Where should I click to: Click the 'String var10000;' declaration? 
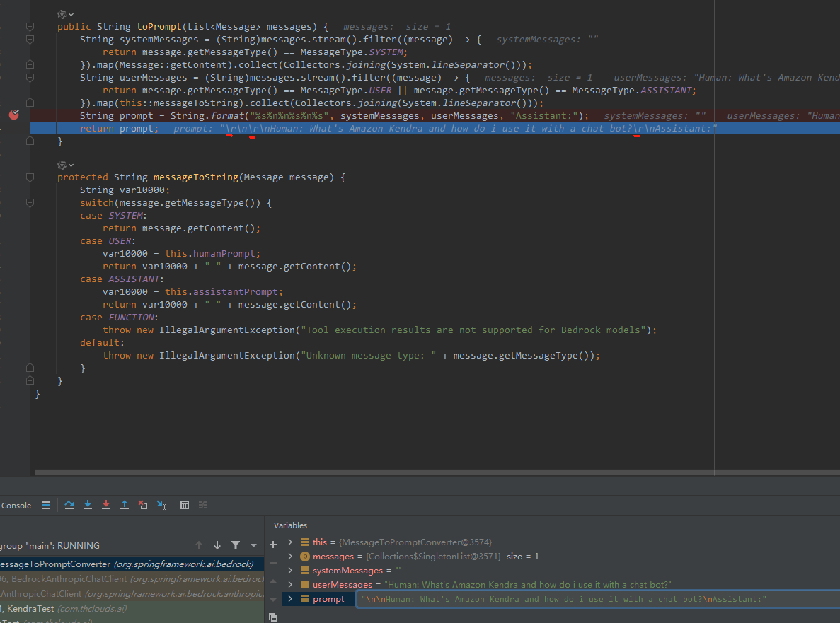(x=125, y=190)
